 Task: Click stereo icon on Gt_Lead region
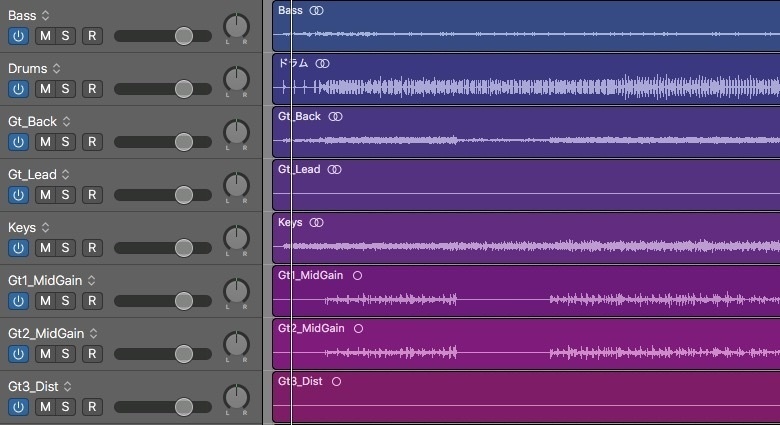[x=334, y=170]
